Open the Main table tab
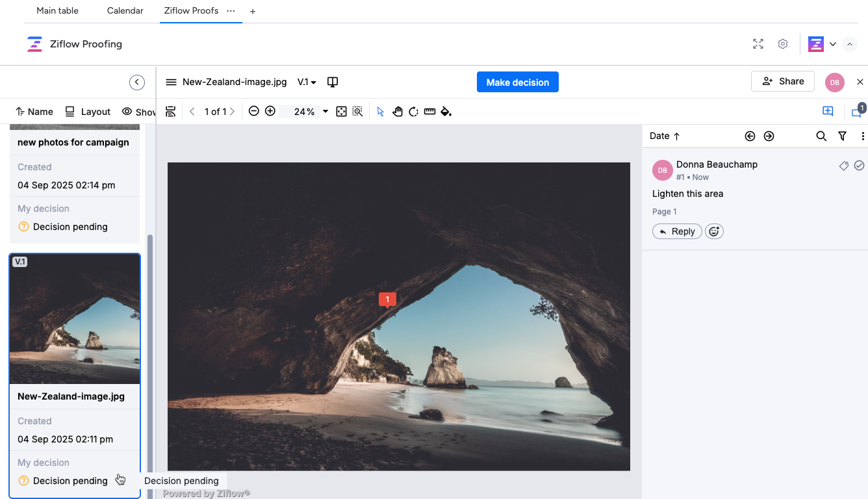The width and height of the screenshot is (868, 499). point(57,11)
